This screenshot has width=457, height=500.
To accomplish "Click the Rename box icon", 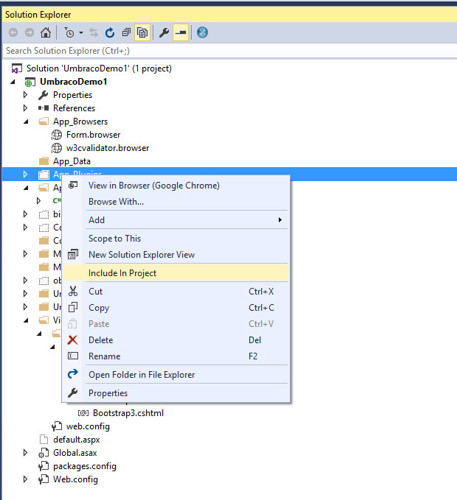I will [73, 356].
